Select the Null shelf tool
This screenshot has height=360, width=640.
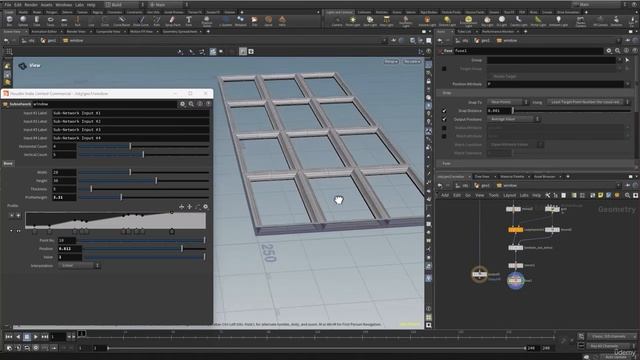click(78, 20)
